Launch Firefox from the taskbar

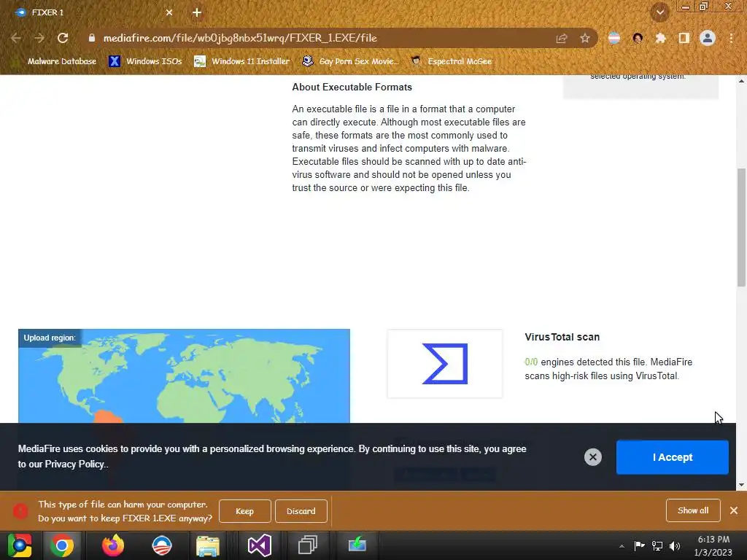coord(113,545)
